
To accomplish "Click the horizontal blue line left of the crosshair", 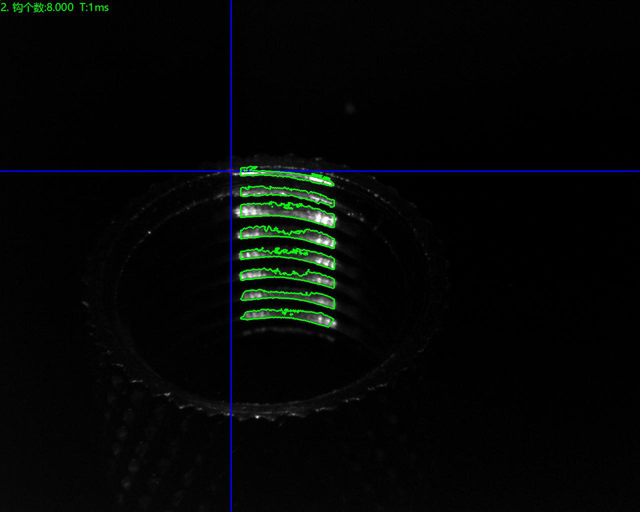I will point(100,171).
